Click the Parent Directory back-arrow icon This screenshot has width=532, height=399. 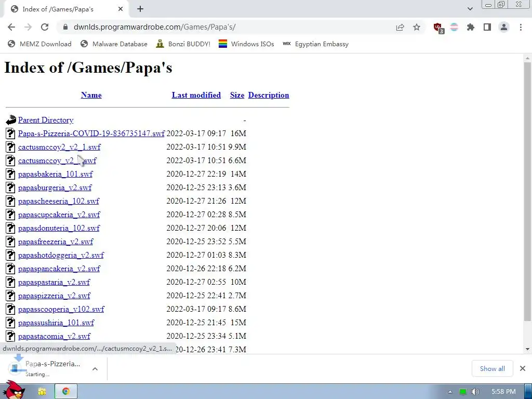coord(11,120)
